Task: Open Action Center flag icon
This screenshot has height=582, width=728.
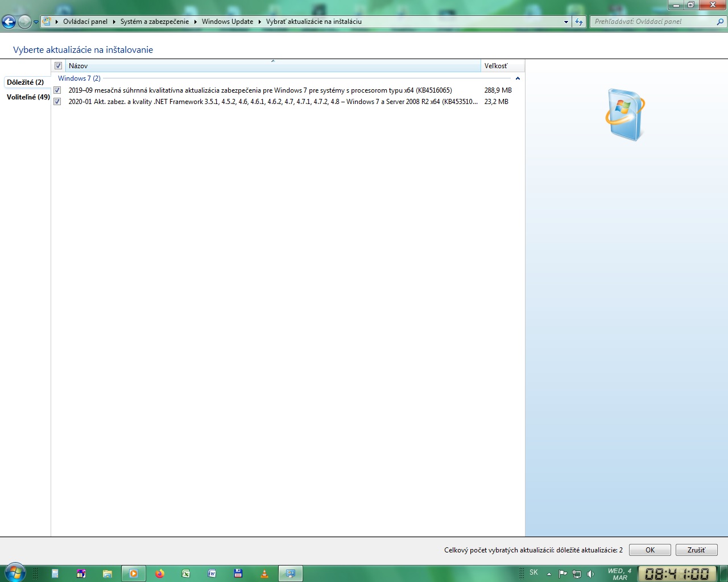Action: click(562, 574)
